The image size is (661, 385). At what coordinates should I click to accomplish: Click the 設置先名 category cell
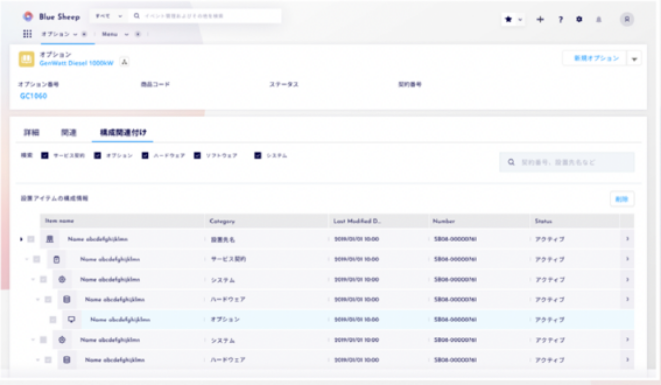click(x=223, y=240)
